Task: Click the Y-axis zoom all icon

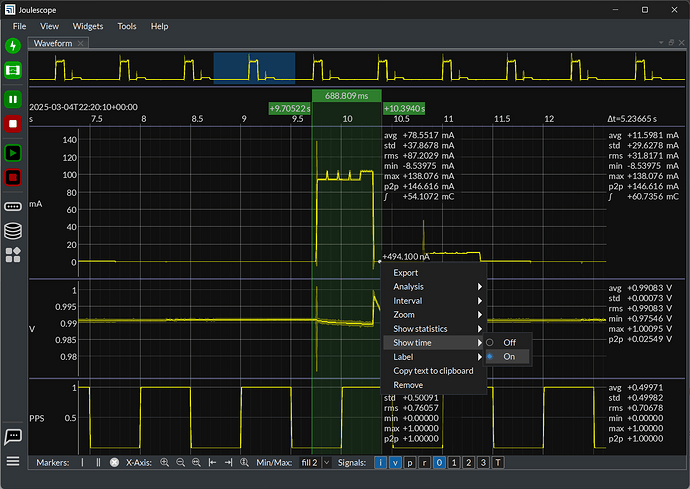Action: coord(245,462)
